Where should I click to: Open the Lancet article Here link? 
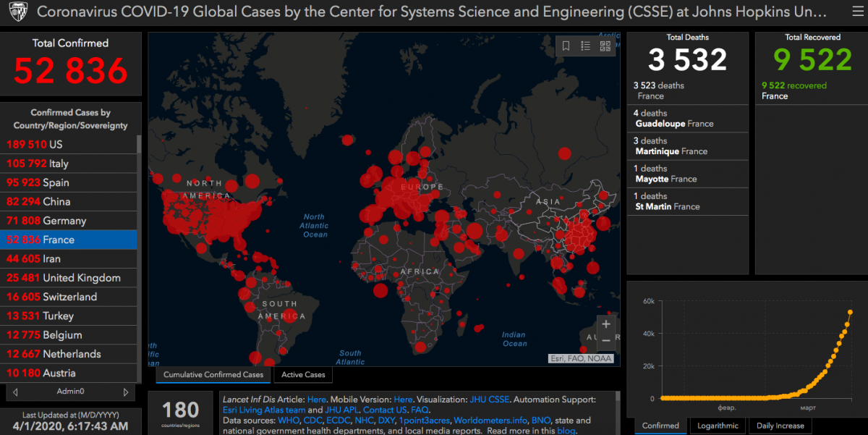[316, 399]
